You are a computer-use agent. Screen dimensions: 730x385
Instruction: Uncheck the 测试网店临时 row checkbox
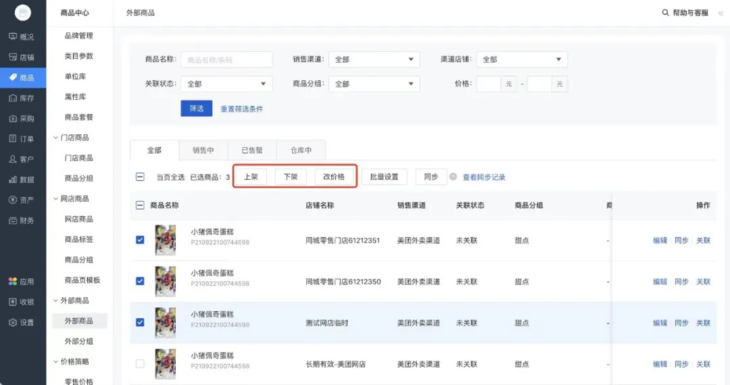(140, 322)
